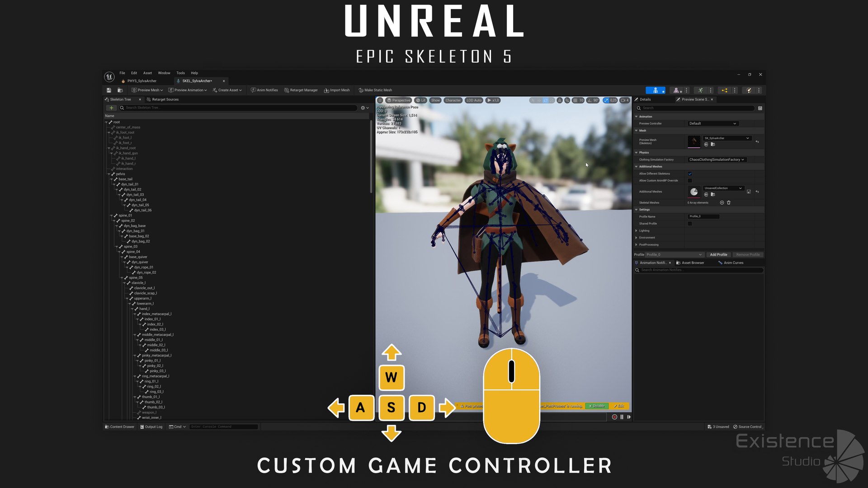Image resolution: width=868 pixels, height=488 pixels.
Task: Use selected asset for Preview Mesh
Action: pyautogui.click(x=706, y=145)
